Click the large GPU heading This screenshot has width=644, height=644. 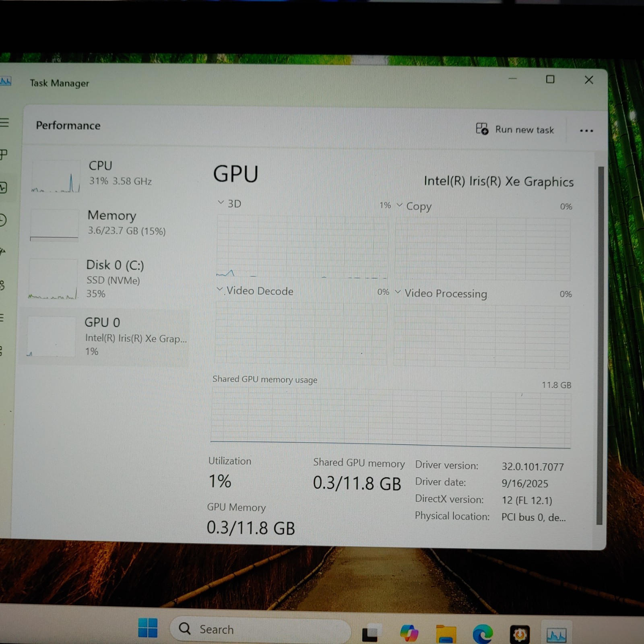coord(235,174)
